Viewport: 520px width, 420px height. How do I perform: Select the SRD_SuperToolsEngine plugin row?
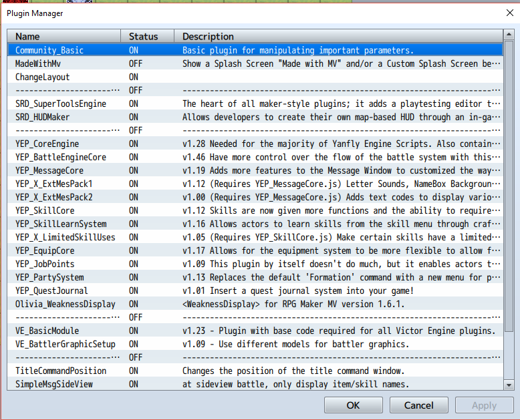tap(255, 103)
